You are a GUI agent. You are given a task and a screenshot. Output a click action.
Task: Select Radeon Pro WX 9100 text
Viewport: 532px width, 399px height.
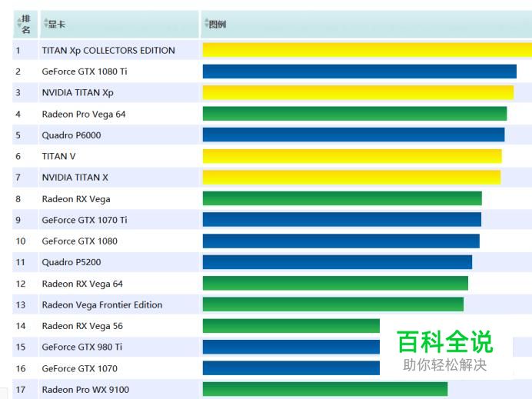85,390
